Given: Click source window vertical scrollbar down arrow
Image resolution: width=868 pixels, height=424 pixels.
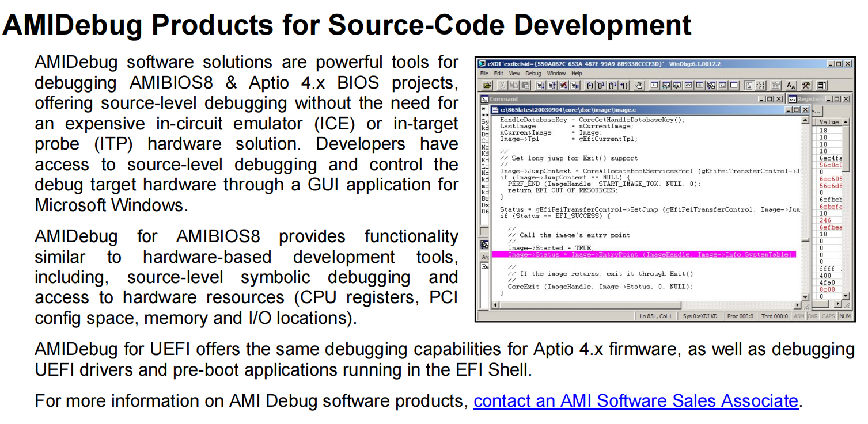Looking at the screenshot, I should pyautogui.click(x=805, y=297).
